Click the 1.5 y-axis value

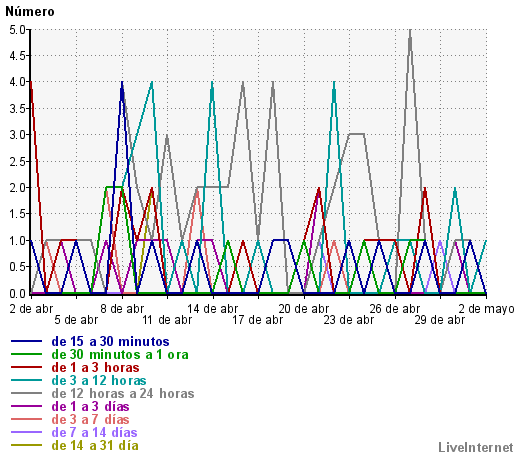17,214
